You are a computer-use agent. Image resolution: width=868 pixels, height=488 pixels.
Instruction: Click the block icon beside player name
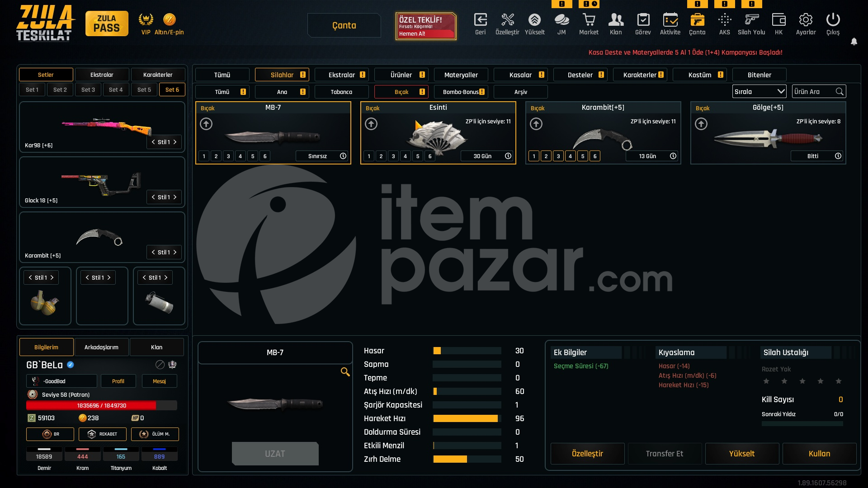tap(160, 365)
